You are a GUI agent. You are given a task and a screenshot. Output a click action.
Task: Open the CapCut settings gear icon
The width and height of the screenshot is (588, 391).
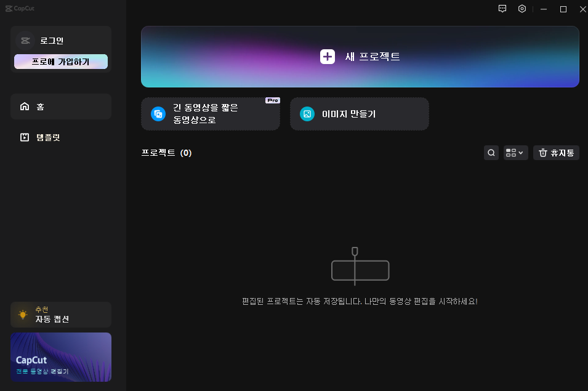522,9
